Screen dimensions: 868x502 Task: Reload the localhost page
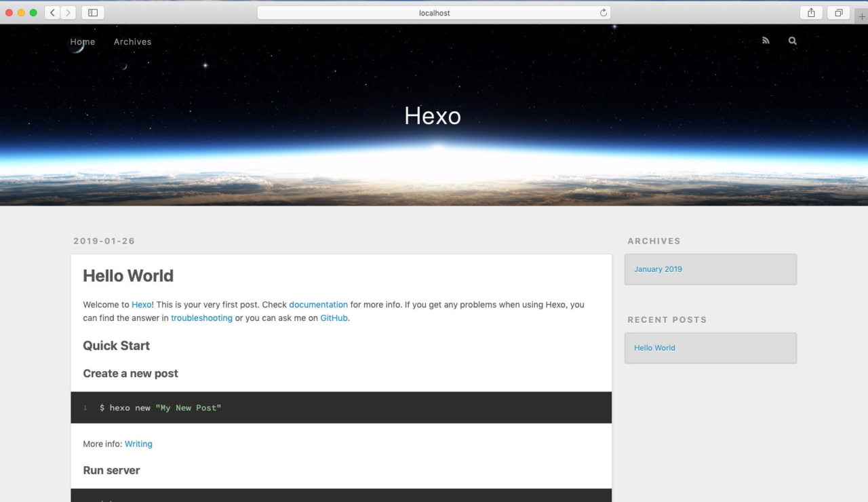point(604,13)
